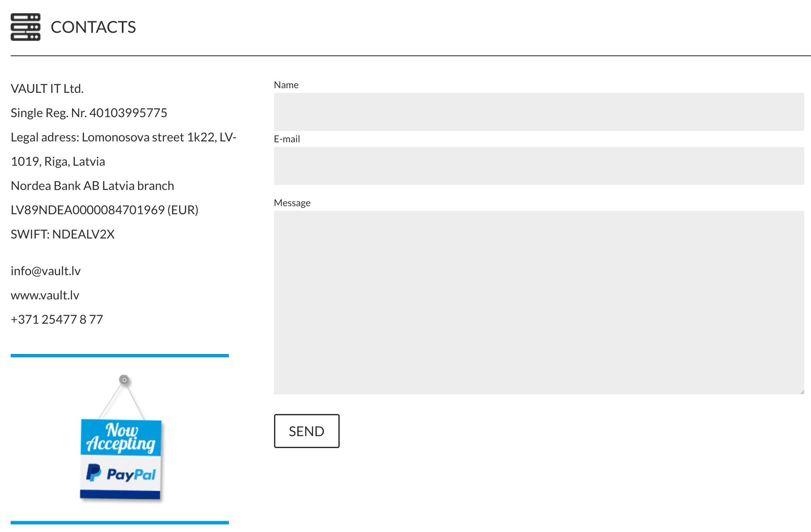
Task: Click the server stack icon beside CONTACTS
Action: click(26, 27)
